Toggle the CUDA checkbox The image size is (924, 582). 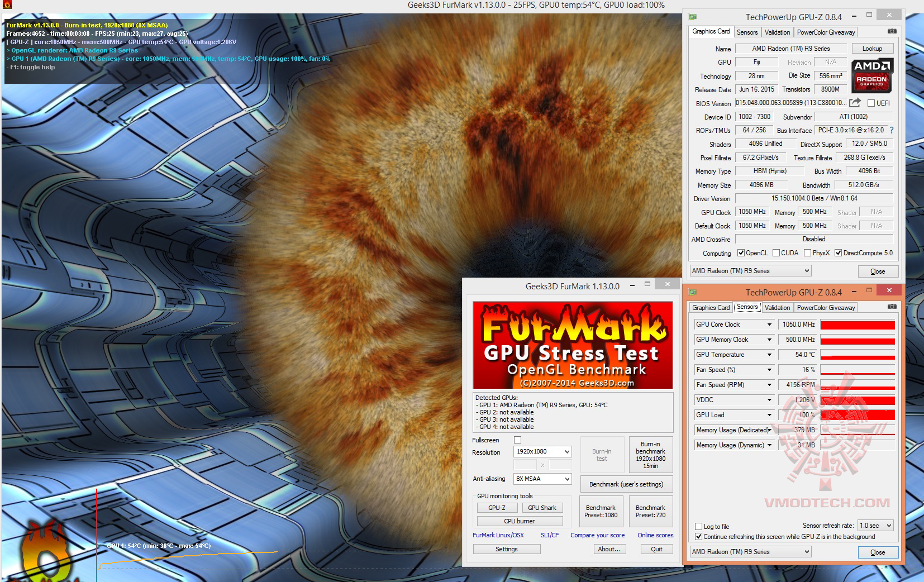coord(776,253)
